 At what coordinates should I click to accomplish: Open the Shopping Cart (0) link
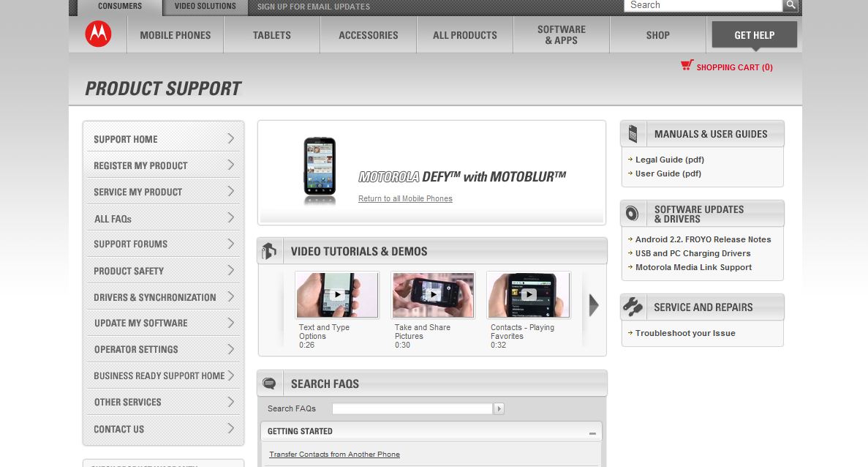coord(735,67)
